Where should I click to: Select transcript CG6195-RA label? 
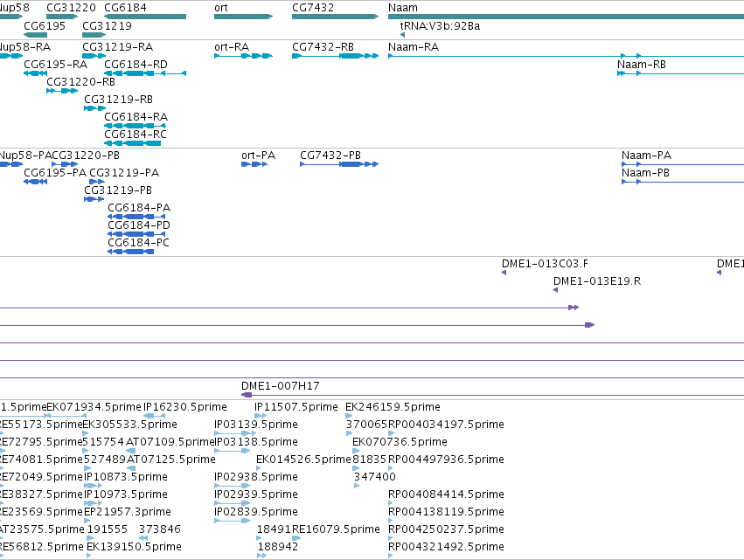pyautogui.click(x=55, y=64)
